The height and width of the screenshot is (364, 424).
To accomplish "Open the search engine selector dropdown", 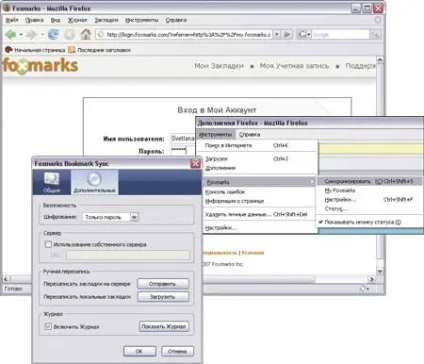I will [304, 34].
